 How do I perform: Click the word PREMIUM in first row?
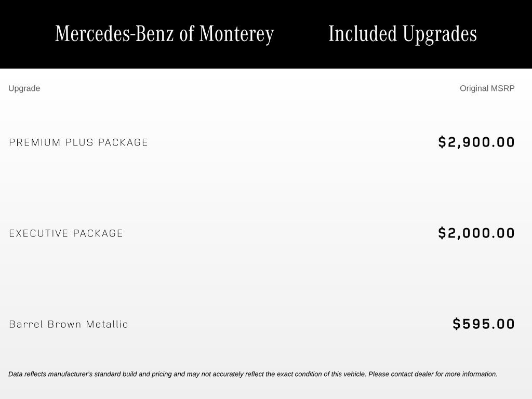coord(35,142)
